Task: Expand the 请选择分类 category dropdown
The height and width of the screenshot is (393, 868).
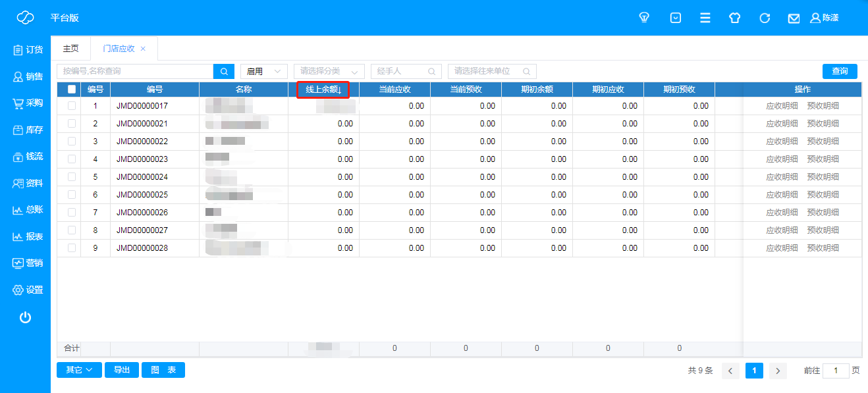Action: pos(329,71)
